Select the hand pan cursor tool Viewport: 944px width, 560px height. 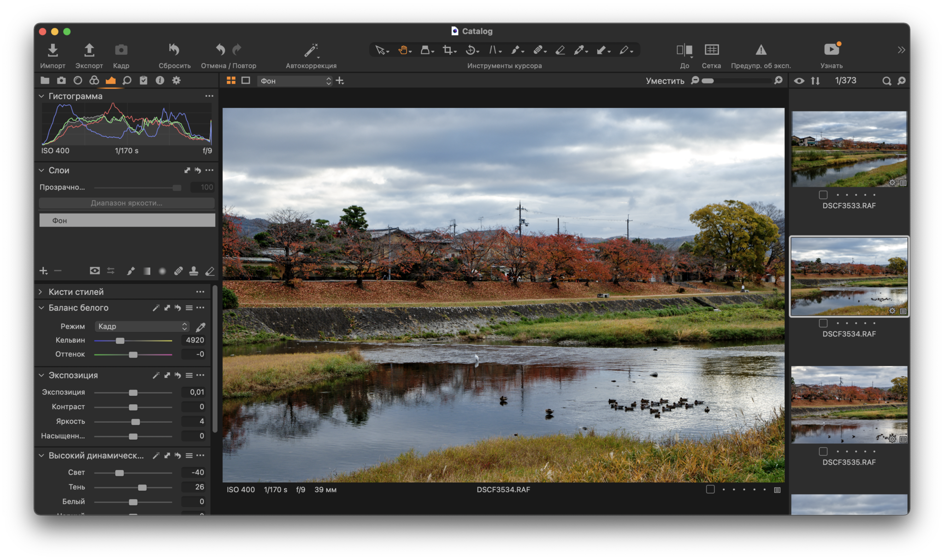pos(404,50)
